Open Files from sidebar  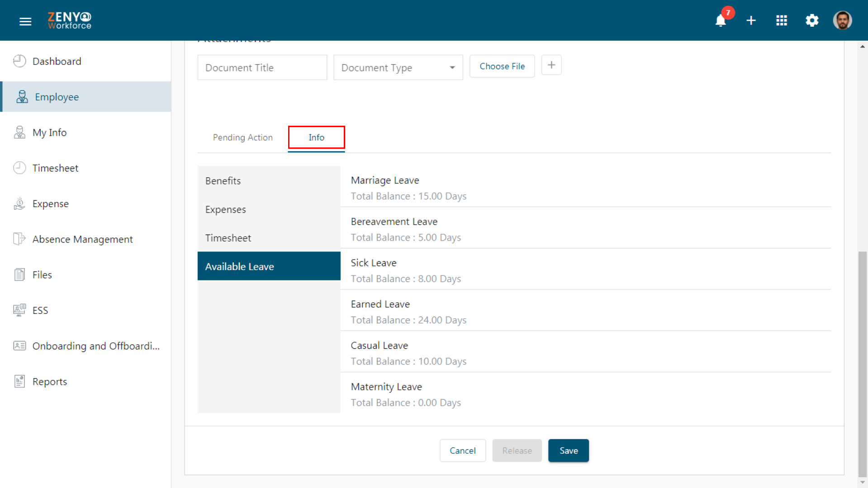click(86, 275)
